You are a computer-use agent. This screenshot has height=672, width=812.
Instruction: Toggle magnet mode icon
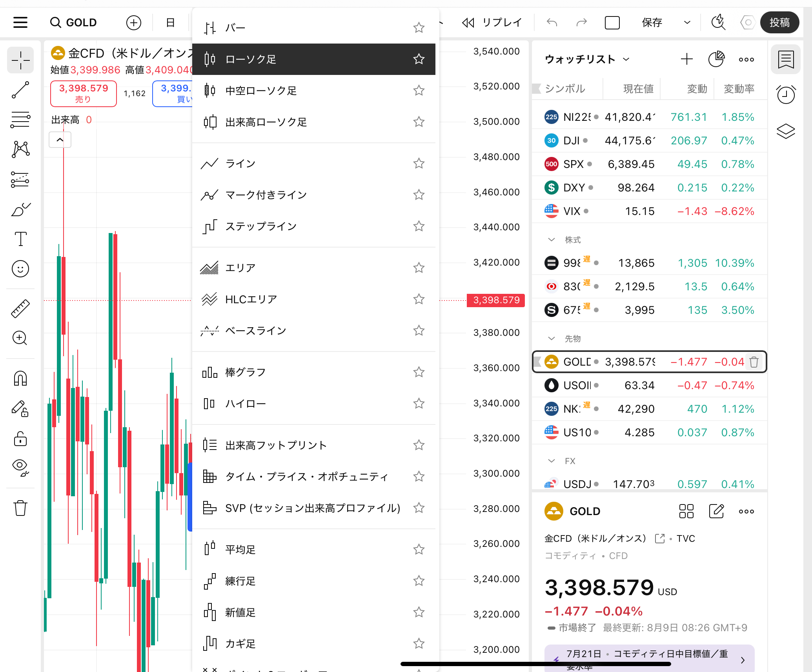point(20,379)
